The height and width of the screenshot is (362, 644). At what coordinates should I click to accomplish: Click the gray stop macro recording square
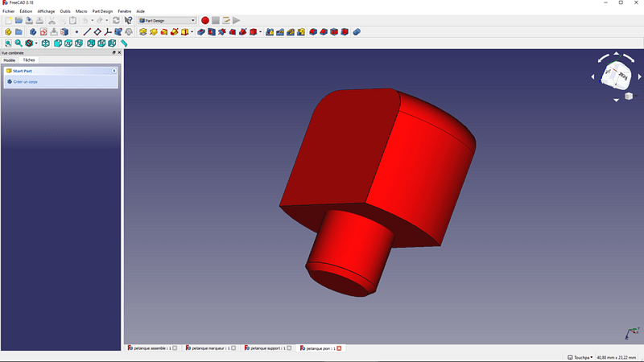(x=216, y=21)
